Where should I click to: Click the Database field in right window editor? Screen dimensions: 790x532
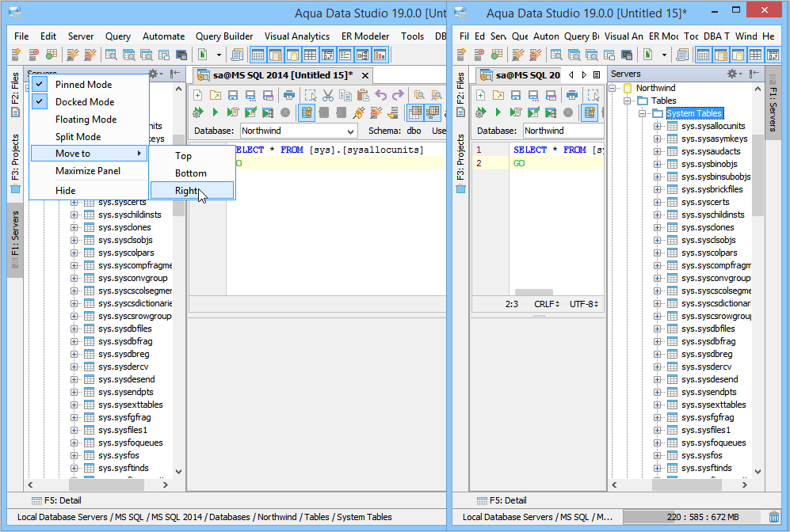click(x=563, y=131)
